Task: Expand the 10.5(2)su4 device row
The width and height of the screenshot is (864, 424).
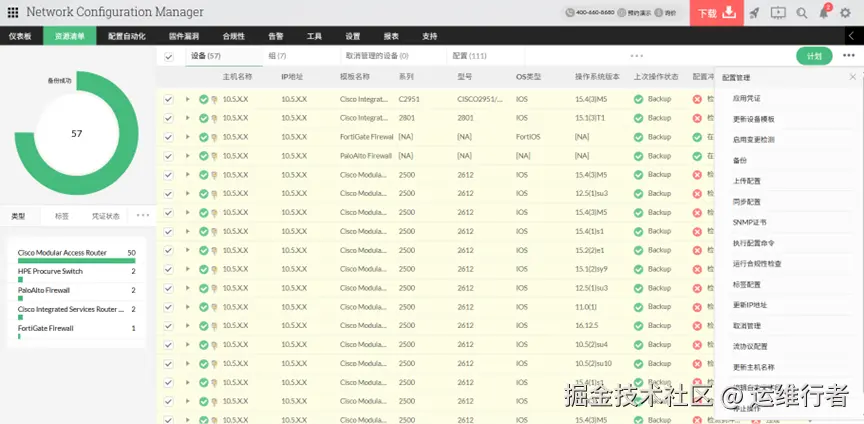Action: coord(187,345)
